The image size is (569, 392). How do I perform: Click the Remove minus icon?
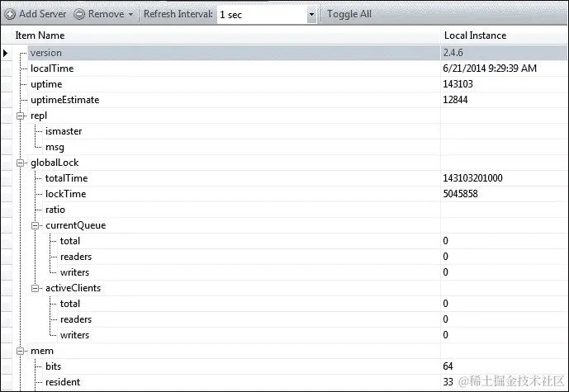click(79, 14)
